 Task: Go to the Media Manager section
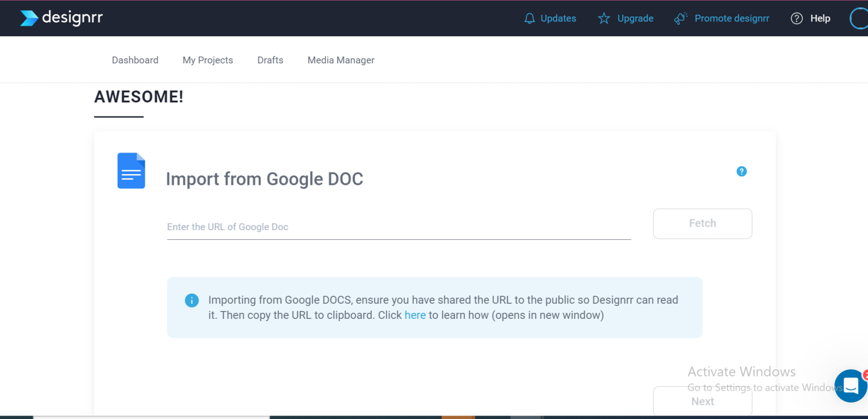341,60
